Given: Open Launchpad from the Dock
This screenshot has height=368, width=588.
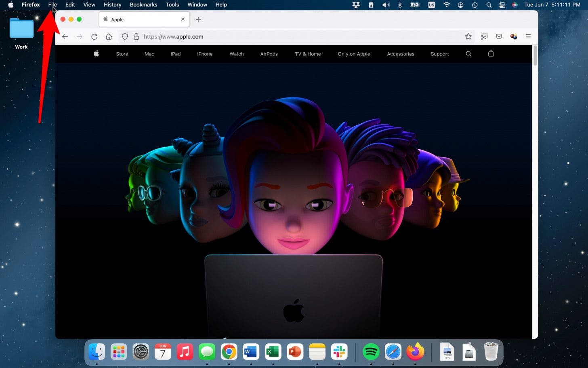Looking at the screenshot, I should [x=119, y=352].
